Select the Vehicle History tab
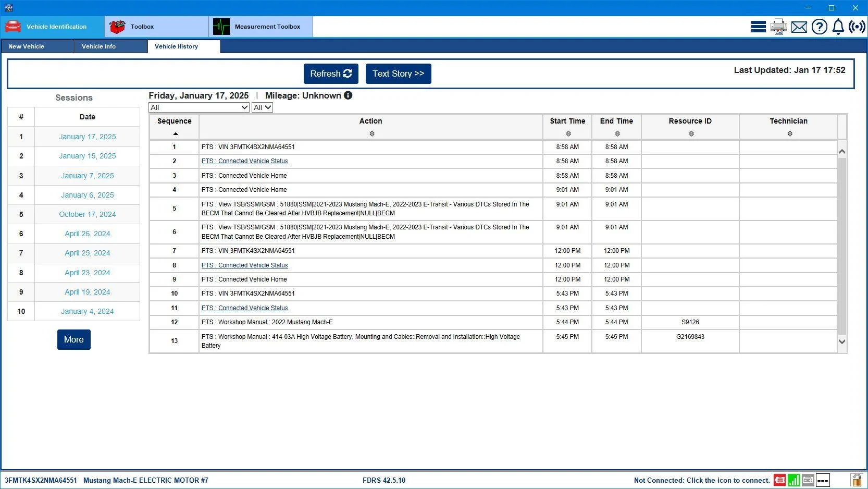The image size is (868, 489). (x=184, y=46)
